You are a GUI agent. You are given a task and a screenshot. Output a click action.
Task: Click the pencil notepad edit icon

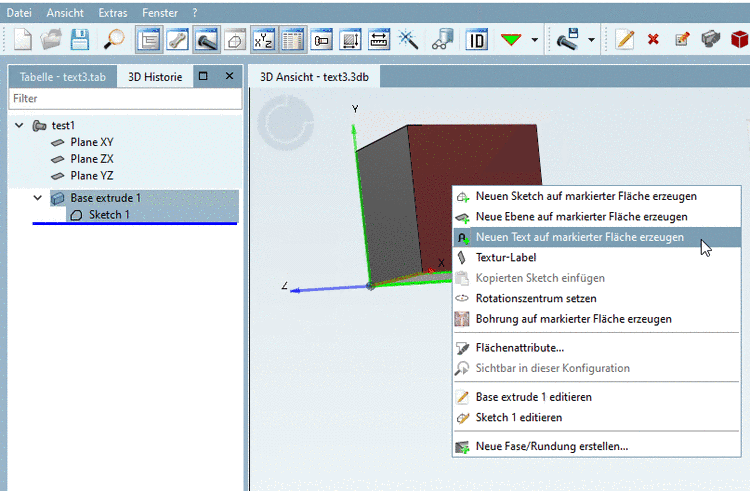625,40
